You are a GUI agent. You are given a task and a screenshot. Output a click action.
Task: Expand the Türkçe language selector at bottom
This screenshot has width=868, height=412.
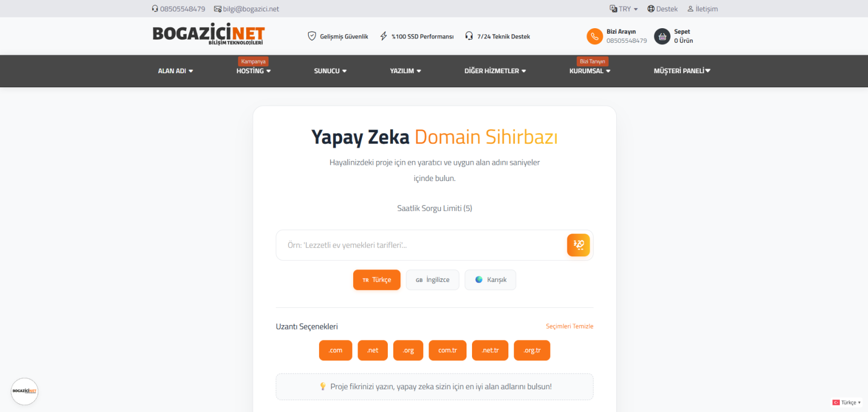847,402
